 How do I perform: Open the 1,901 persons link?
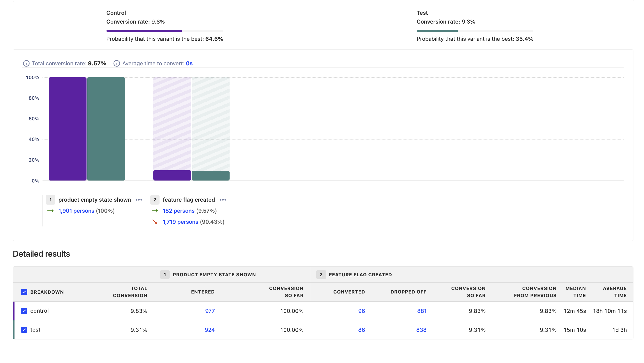[76, 211]
